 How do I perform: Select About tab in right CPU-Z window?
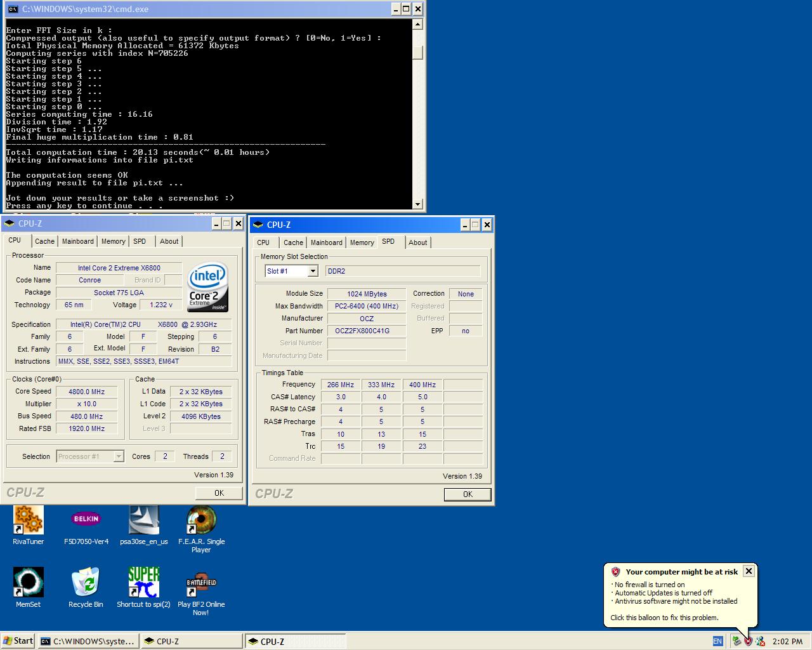[417, 242]
